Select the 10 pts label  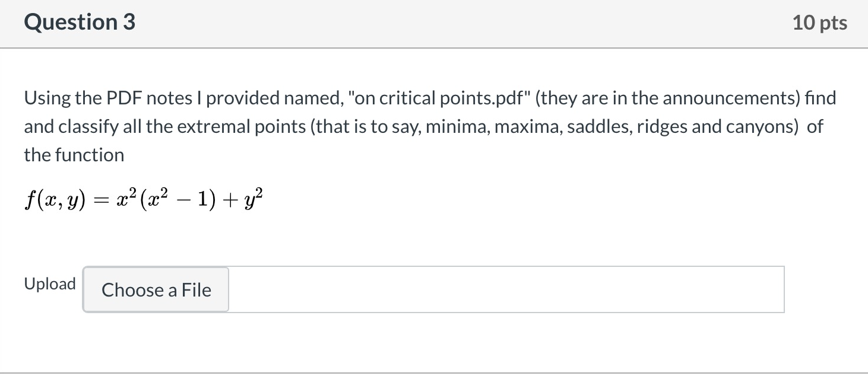(x=820, y=22)
